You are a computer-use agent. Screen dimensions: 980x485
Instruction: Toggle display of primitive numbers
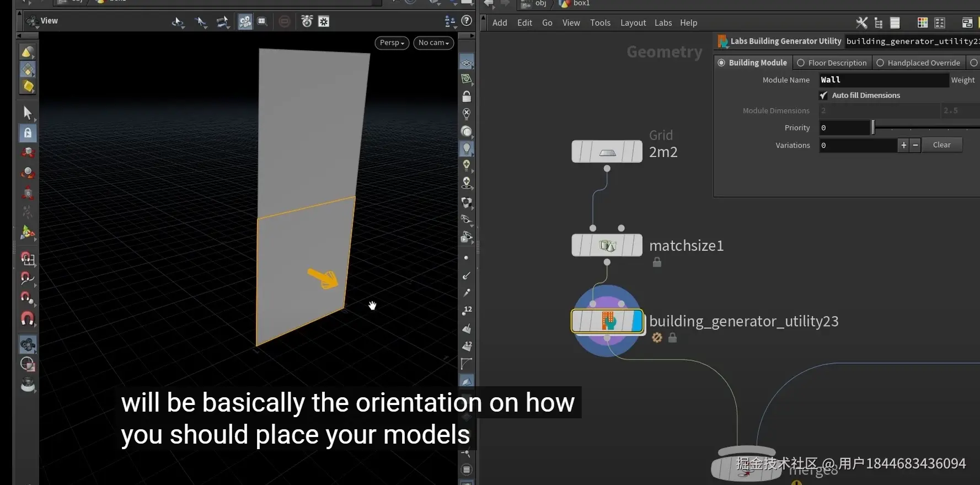click(x=467, y=346)
